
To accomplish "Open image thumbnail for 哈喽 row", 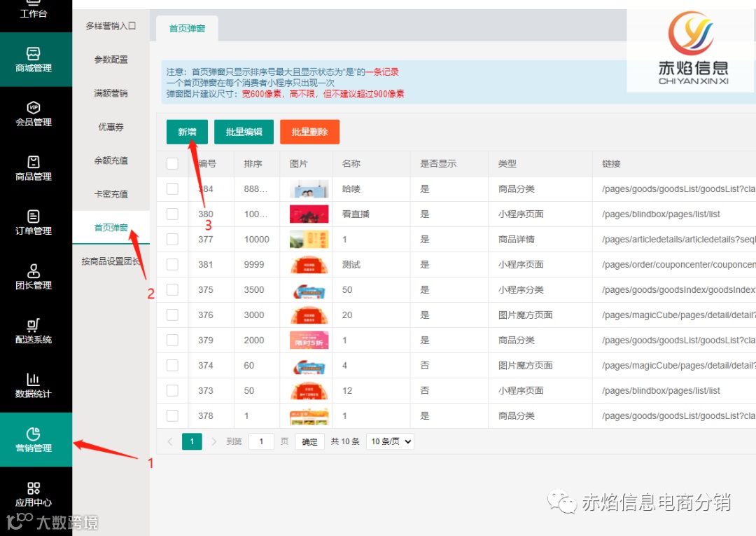I will pos(309,189).
